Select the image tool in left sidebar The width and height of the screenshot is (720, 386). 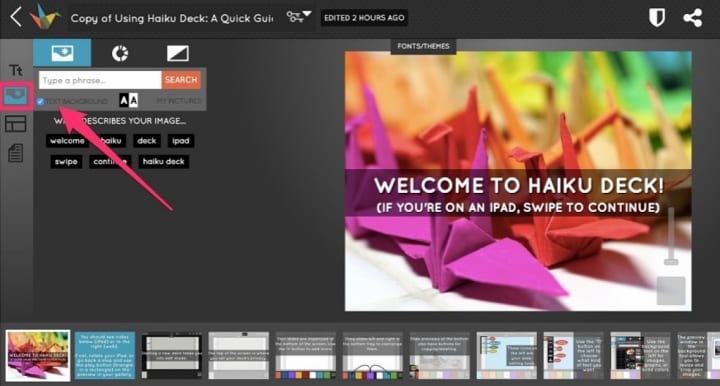(16, 96)
